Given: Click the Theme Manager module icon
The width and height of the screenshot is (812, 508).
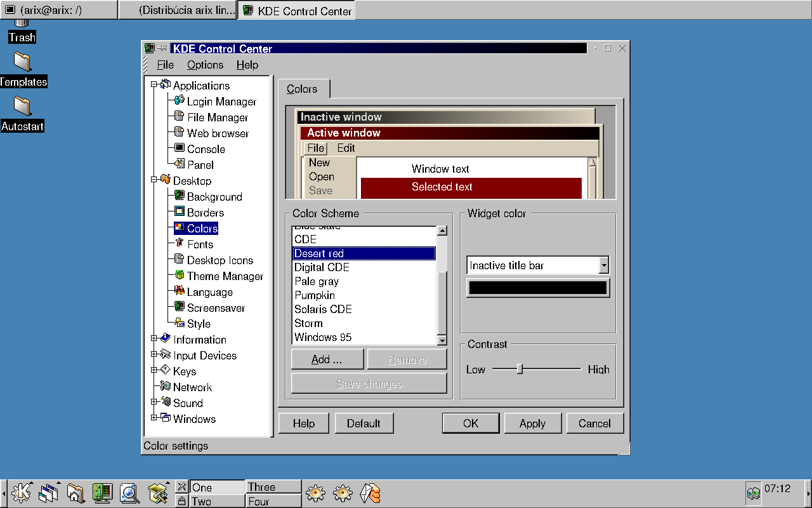Looking at the screenshot, I should pos(180,276).
